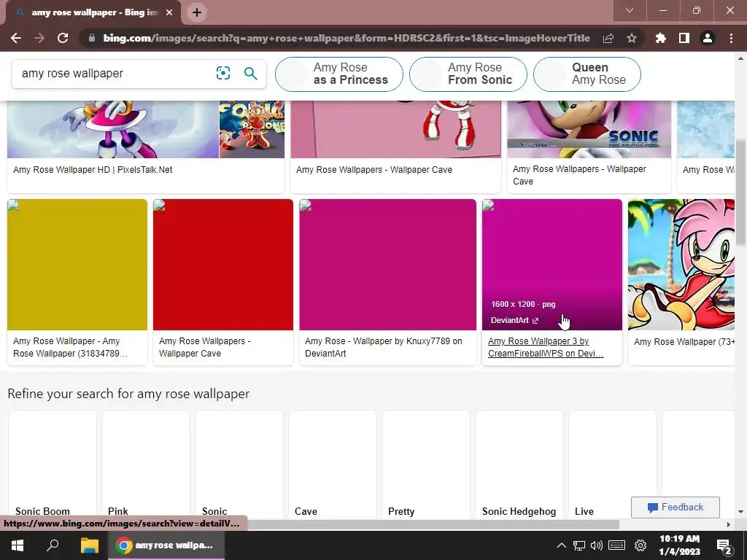Refine search with Sonic Hedgehog card
This screenshot has height=560, width=747.
[519, 464]
